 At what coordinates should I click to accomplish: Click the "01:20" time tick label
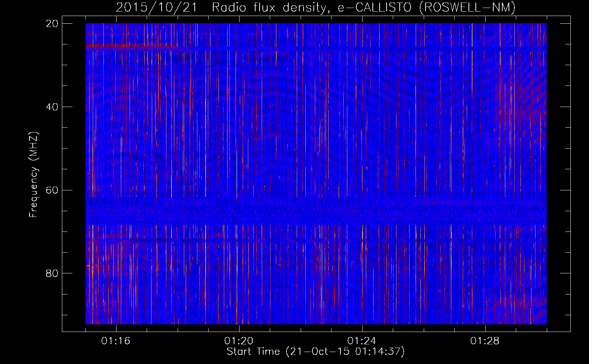pos(239,341)
